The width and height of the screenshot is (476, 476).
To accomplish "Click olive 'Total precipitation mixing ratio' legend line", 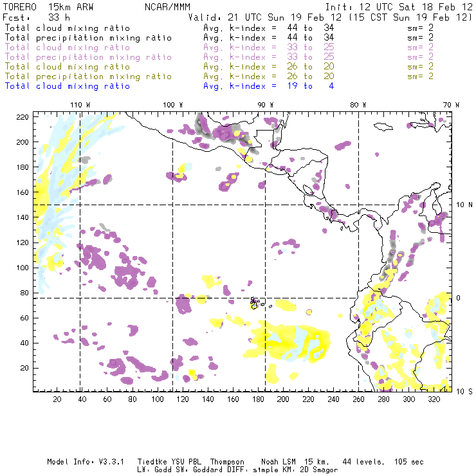I will (x=88, y=76).
